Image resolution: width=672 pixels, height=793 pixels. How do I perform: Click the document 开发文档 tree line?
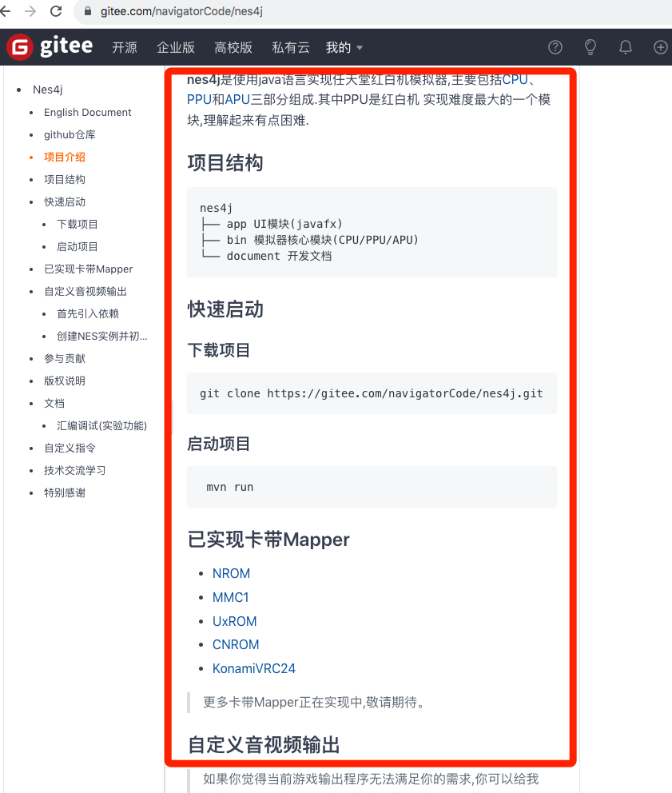(266, 256)
